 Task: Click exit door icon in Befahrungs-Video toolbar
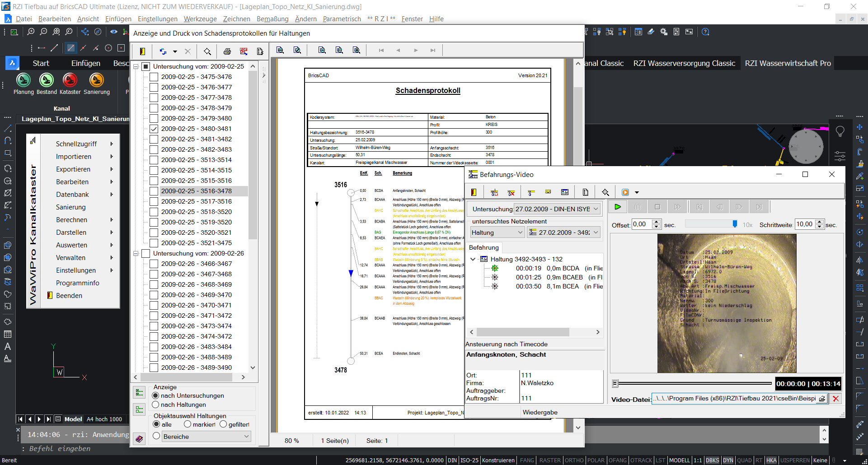click(474, 192)
